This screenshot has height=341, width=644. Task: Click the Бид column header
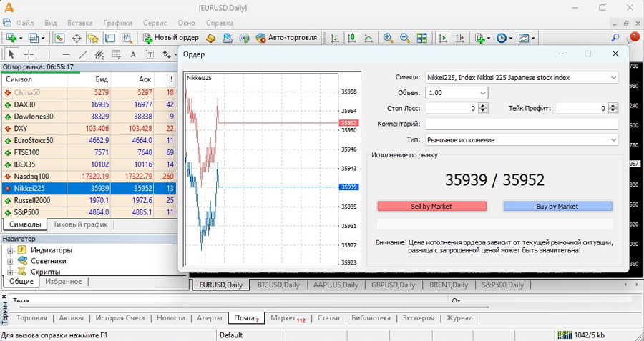tap(102, 79)
